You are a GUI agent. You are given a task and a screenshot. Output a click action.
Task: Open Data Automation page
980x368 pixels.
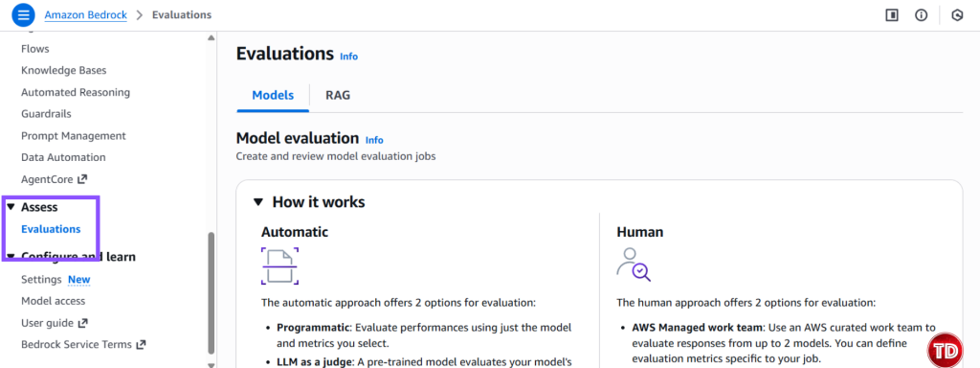(x=63, y=158)
